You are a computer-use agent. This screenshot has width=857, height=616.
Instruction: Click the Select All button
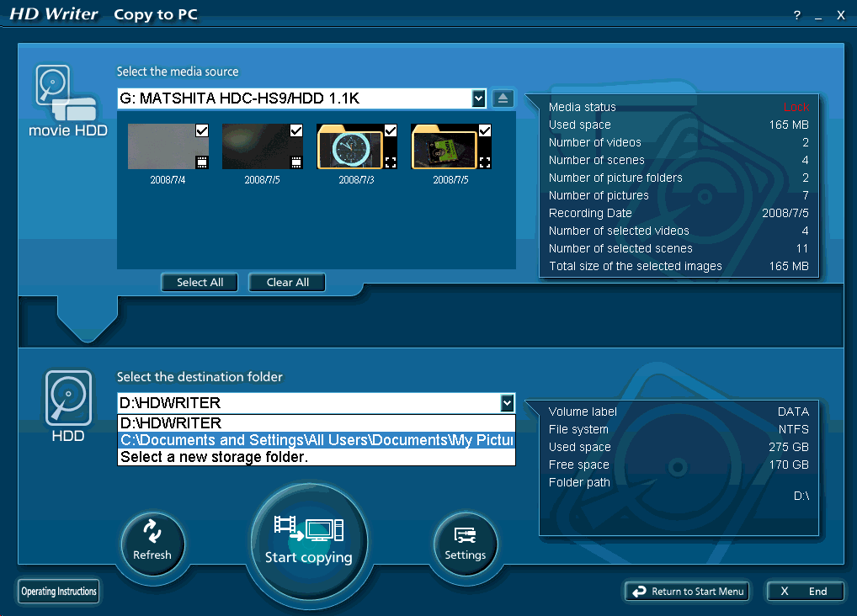click(200, 283)
